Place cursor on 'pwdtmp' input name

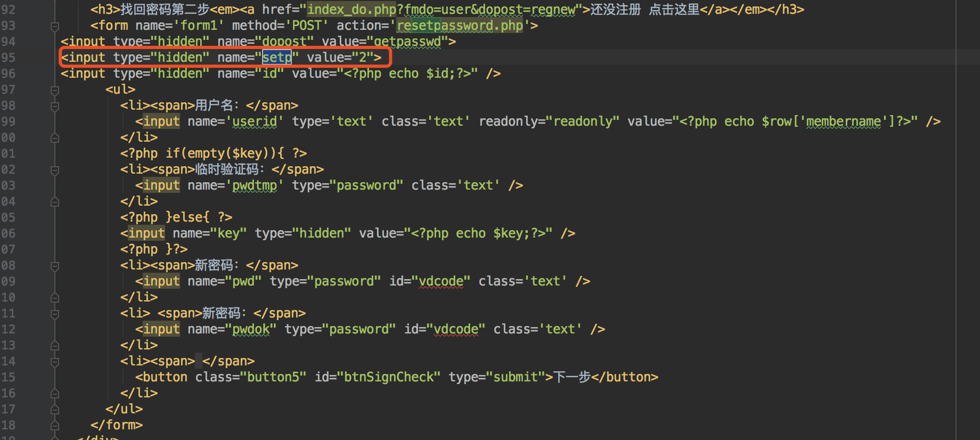(255, 185)
